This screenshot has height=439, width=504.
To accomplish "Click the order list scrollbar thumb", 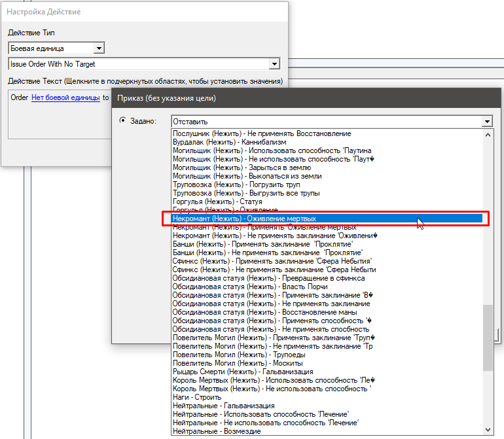I will click(488, 338).
